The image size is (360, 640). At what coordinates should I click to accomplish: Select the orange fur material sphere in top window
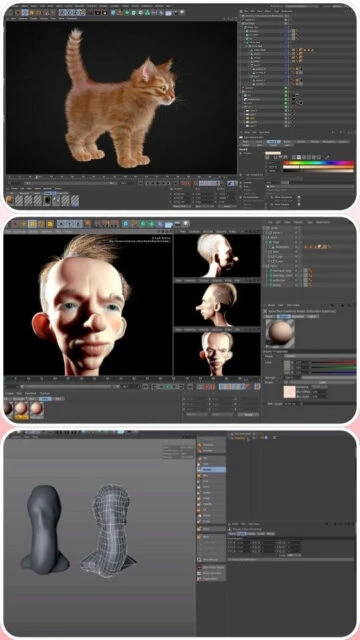pos(9,200)
